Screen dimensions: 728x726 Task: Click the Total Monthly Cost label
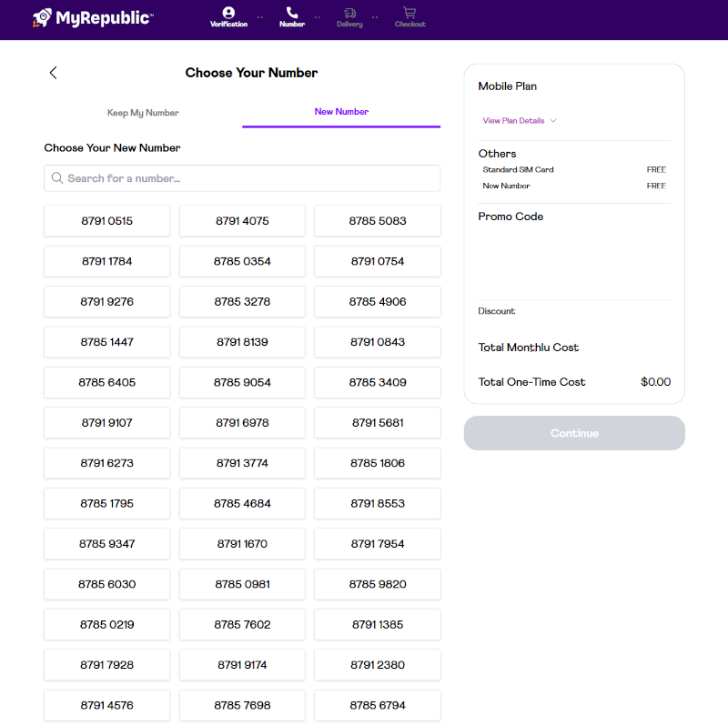[529, 348]
